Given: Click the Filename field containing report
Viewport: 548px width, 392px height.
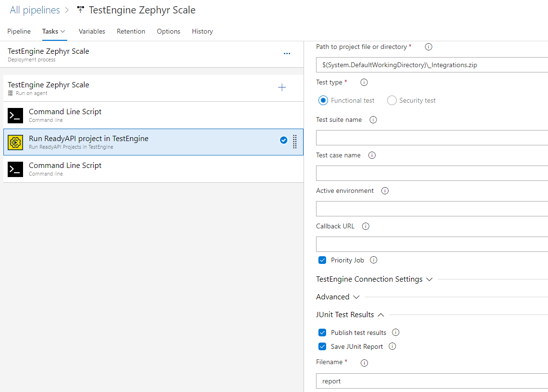Looking at the screenshot, I should [408, 380].
